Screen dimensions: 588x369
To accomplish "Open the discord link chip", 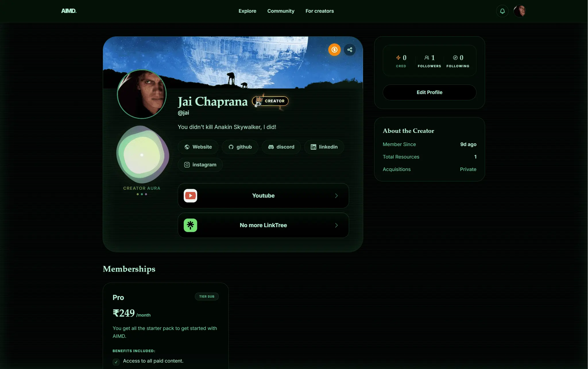I will 281,147.
